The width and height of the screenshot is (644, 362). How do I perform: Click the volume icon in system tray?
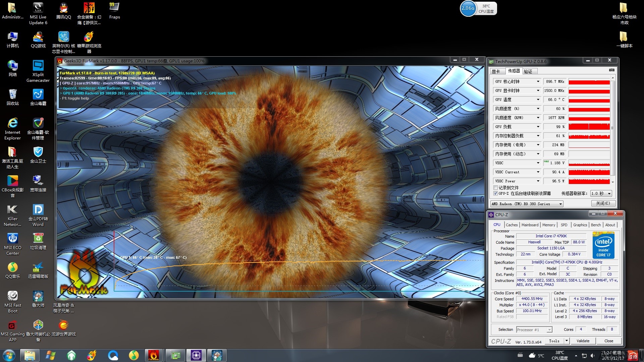[593, 356]
